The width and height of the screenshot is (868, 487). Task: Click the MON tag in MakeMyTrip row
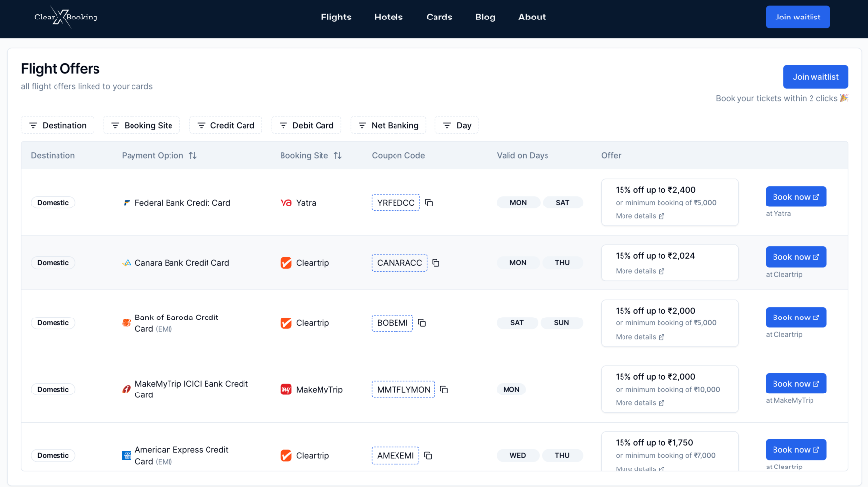pos(510,390)
